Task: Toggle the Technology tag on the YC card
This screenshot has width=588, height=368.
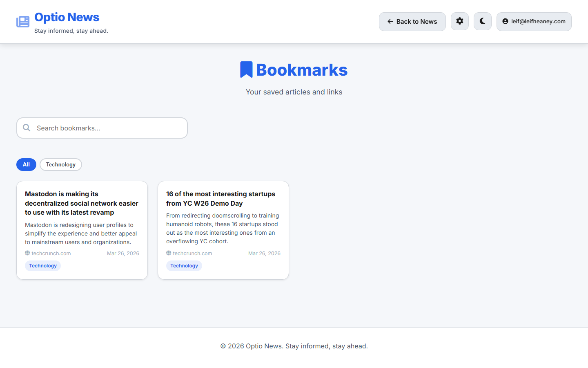Action: pos(184,265)
